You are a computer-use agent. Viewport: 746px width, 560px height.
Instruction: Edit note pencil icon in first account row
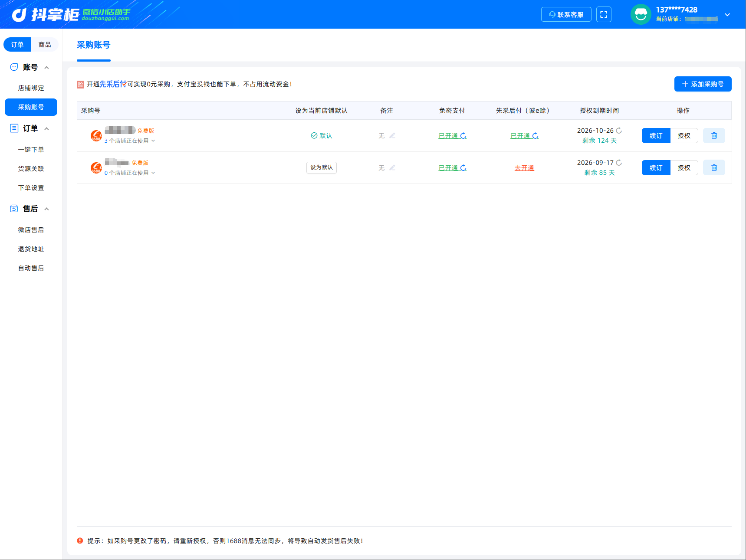392,136
